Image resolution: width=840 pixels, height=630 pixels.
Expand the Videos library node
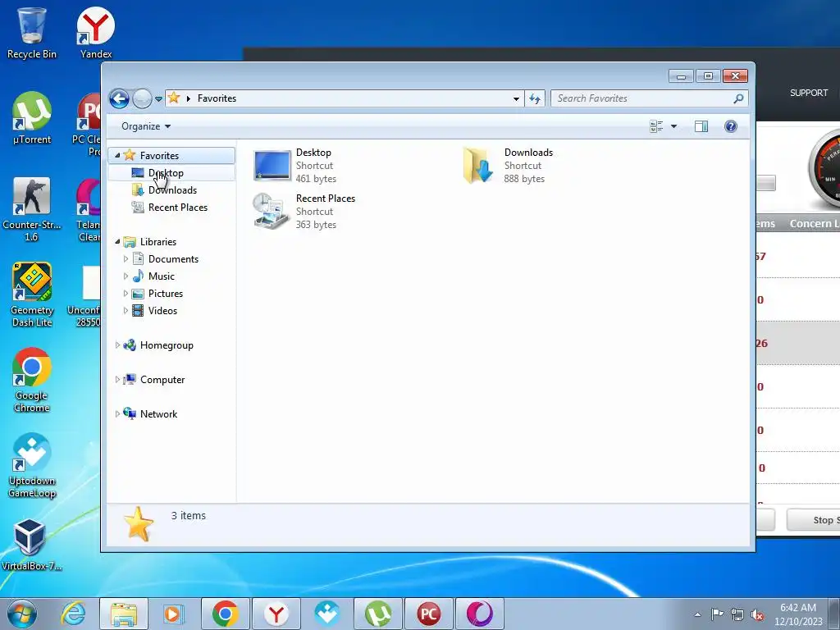[x=126, y=311]
